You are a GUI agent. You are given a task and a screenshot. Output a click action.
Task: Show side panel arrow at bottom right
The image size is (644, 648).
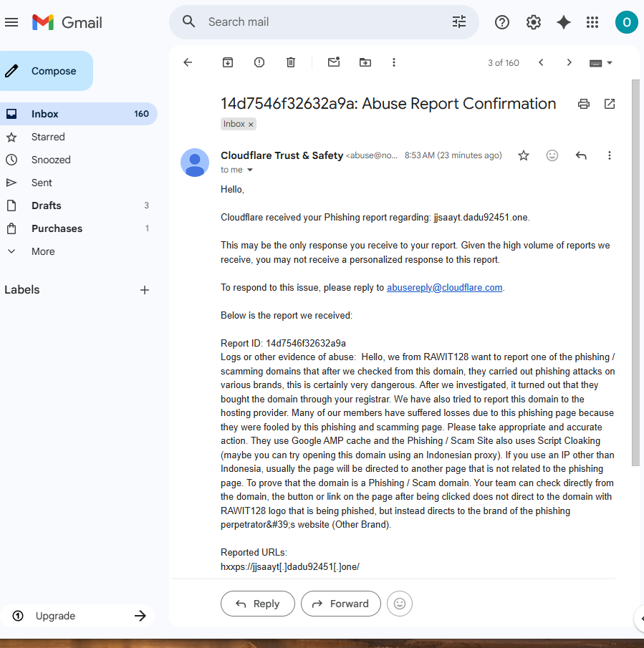tap(640, 619)
